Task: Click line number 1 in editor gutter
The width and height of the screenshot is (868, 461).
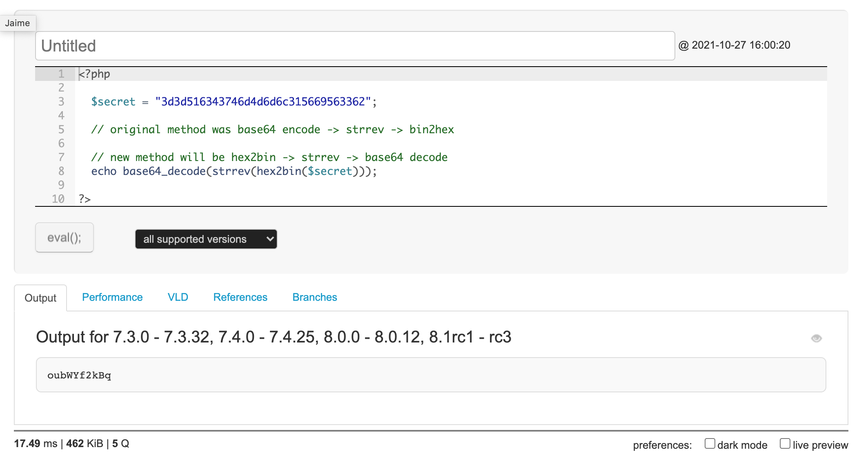Action: (61, 74)
